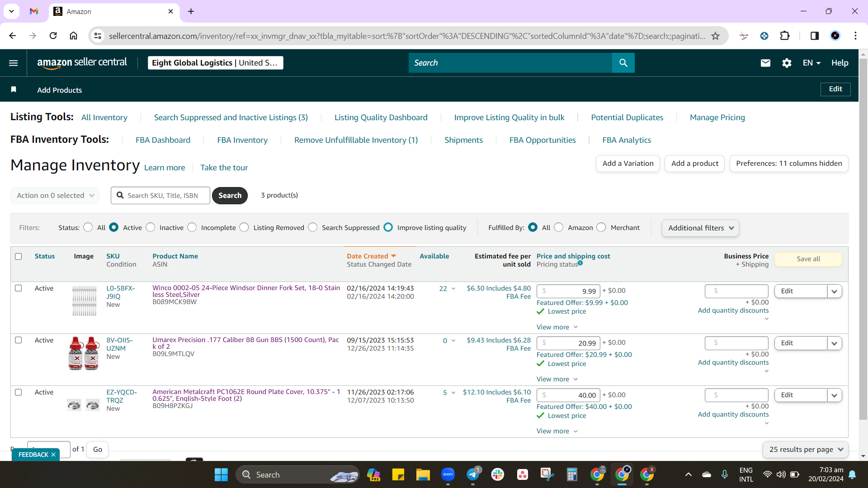
Task: Click the magnifier search button in header
Action: 623,63
